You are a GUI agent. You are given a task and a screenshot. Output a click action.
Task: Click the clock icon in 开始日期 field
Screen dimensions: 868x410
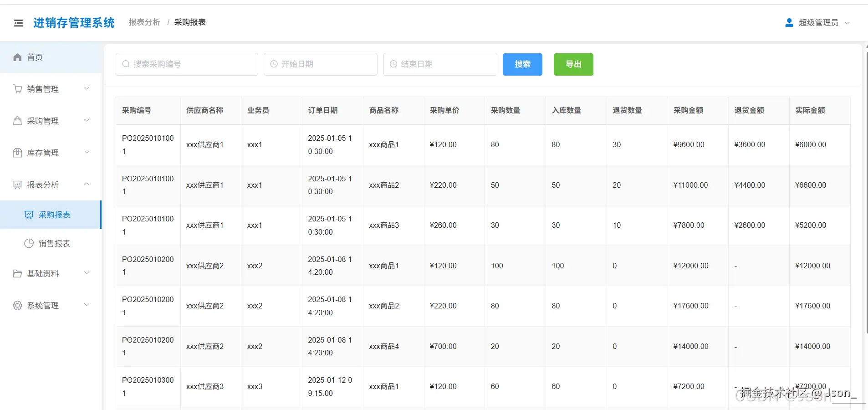[x=274, y=64]
